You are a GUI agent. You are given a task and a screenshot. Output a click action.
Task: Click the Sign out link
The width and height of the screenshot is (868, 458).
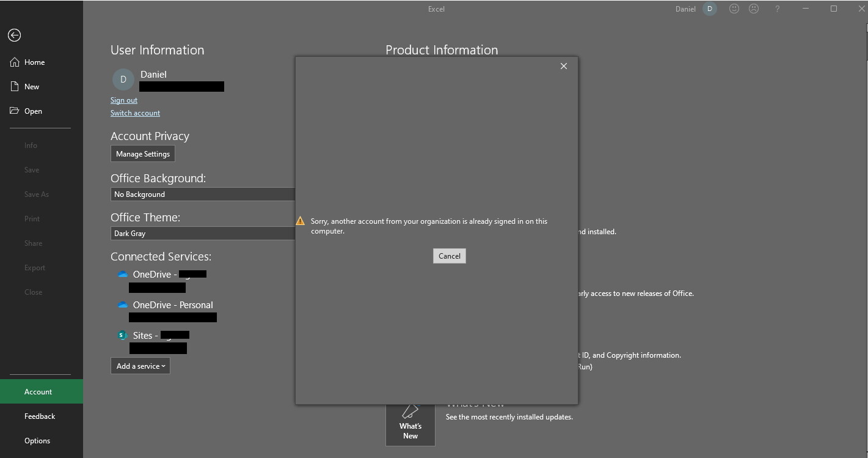(x=124, y=100)
